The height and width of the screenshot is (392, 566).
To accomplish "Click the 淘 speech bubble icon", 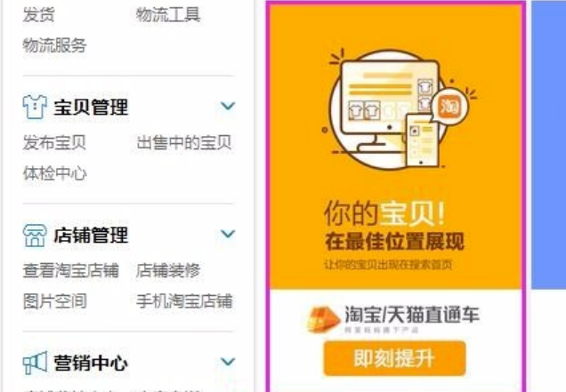I will point(449,107).
